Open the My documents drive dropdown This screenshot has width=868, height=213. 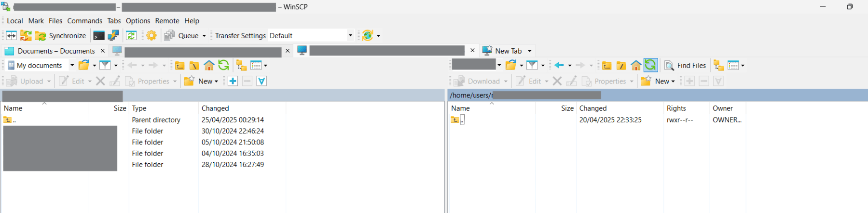click(72, 66)
